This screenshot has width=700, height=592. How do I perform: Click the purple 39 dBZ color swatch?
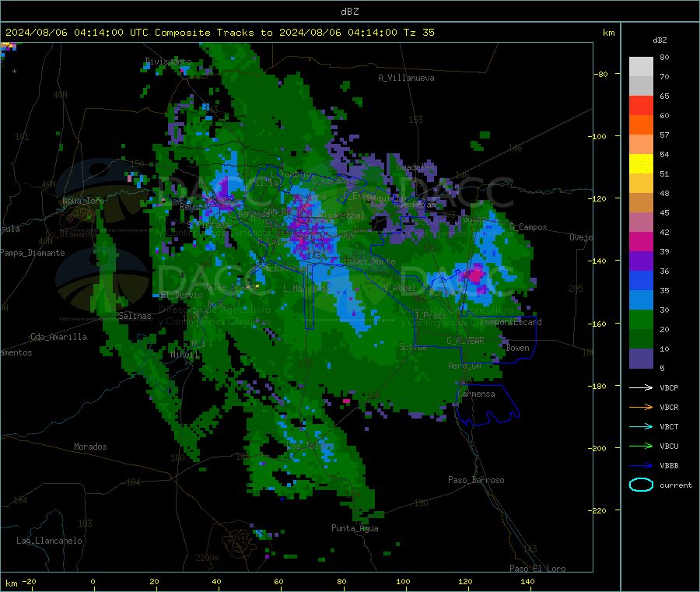[641, 261]
